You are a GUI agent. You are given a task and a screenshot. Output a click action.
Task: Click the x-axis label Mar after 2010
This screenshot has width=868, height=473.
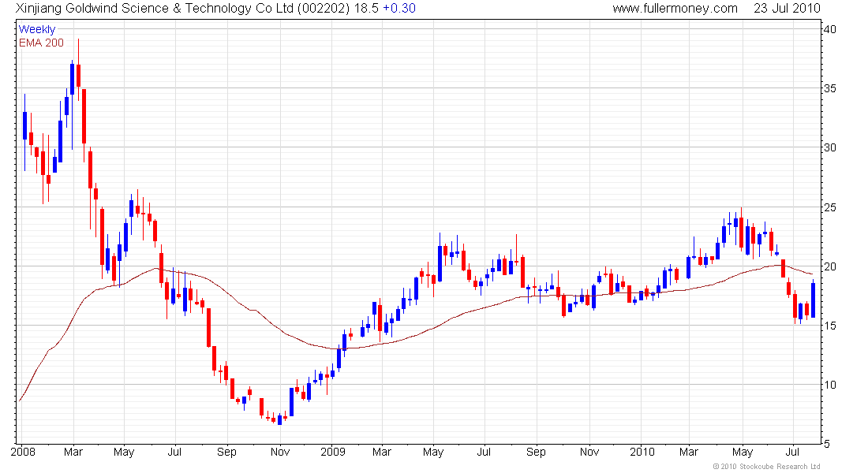(x=689, y=452)
